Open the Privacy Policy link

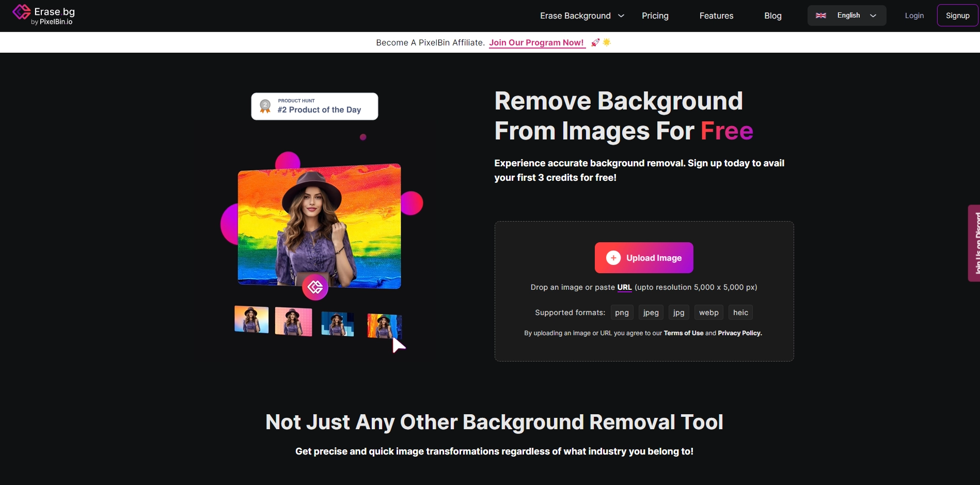pyautogui.click(x=740, y=333)
